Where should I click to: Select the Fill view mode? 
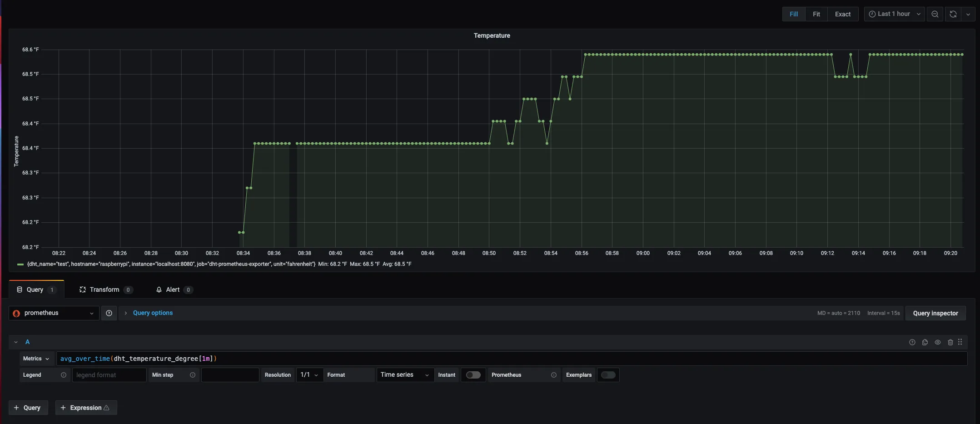pos(794,14)
